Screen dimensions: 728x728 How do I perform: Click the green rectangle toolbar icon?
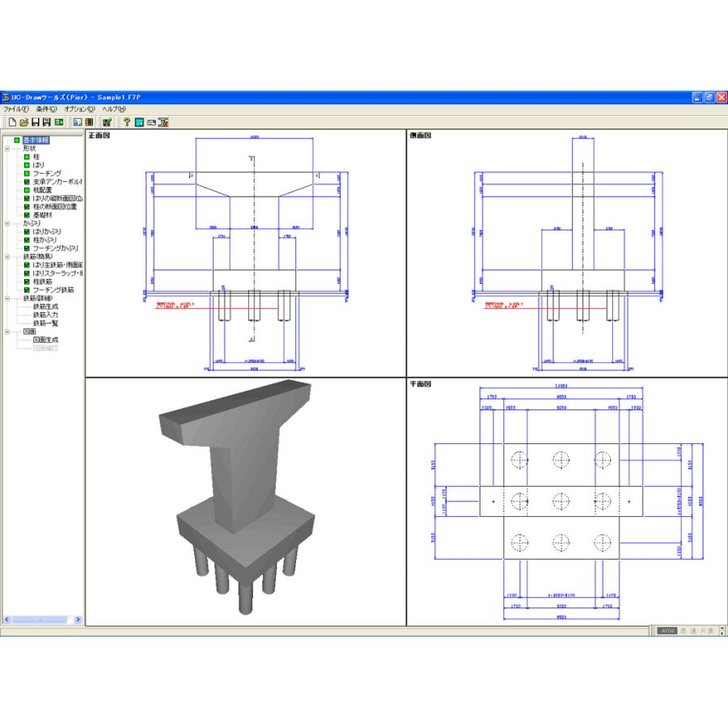(x=59, y=122)
